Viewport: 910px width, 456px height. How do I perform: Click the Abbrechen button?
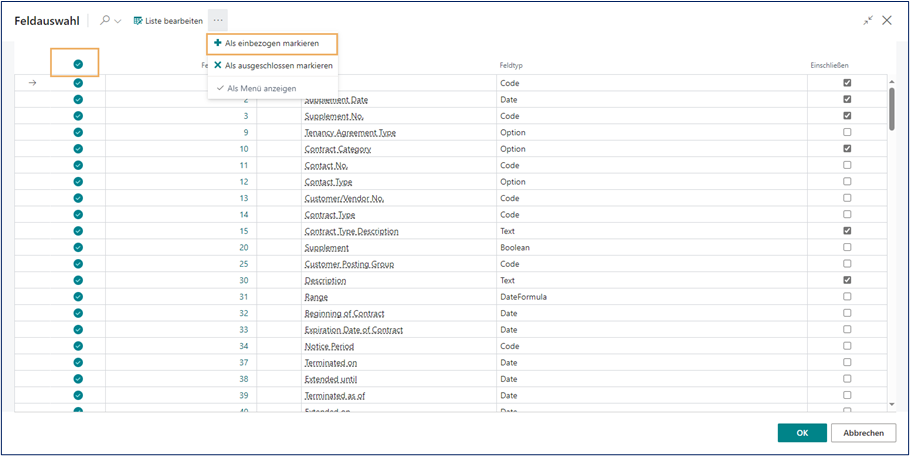click(x=862, y=433)
